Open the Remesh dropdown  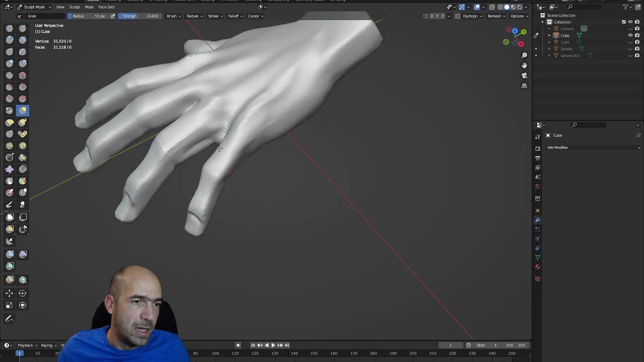[x=496, y=16]
